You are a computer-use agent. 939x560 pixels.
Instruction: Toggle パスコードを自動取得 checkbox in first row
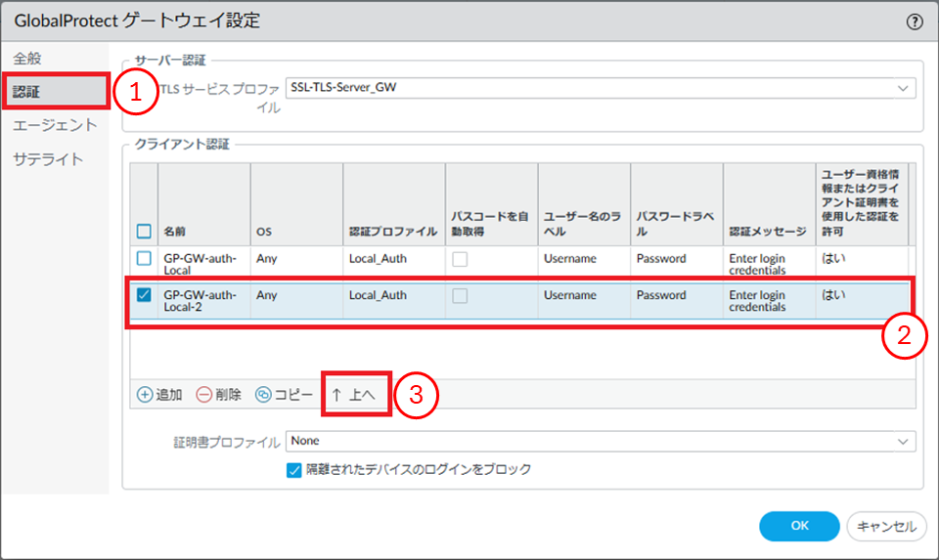coord(460,259)
